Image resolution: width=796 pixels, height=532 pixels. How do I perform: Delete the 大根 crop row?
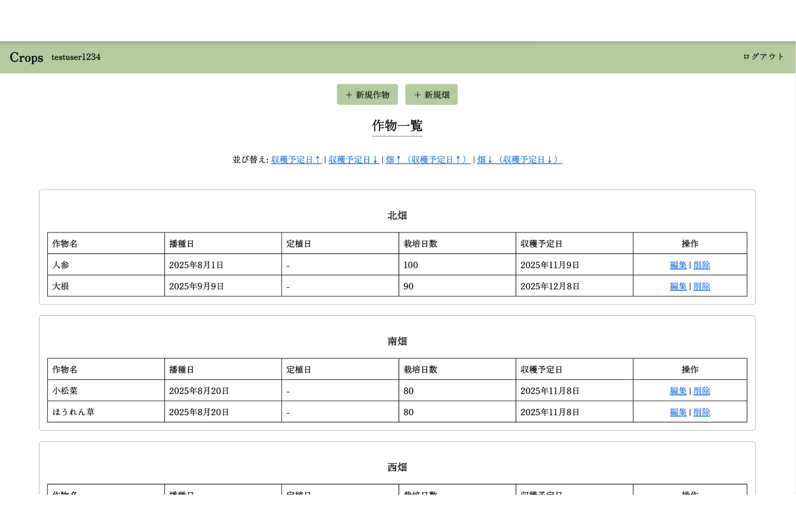pos(702,286)
